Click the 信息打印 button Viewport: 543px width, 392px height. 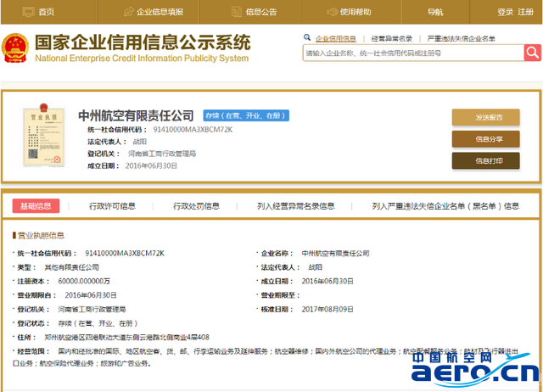pyautogui.click(x=485, y=161)
